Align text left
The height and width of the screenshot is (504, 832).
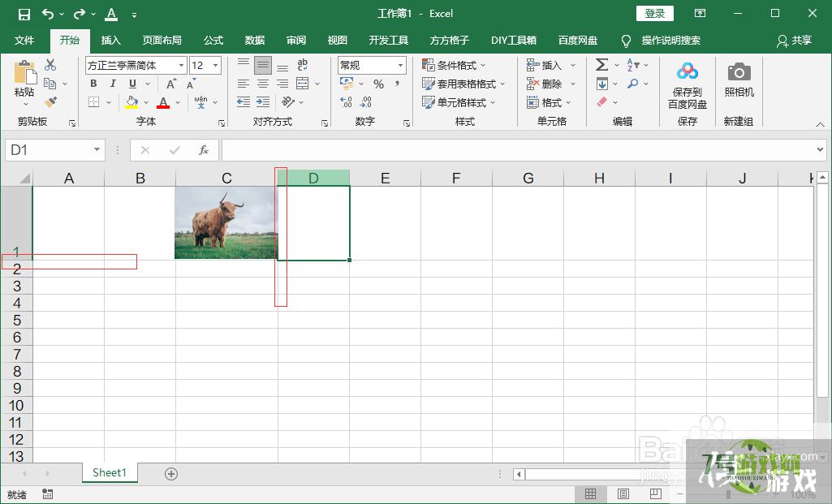[x=244, y=84]
